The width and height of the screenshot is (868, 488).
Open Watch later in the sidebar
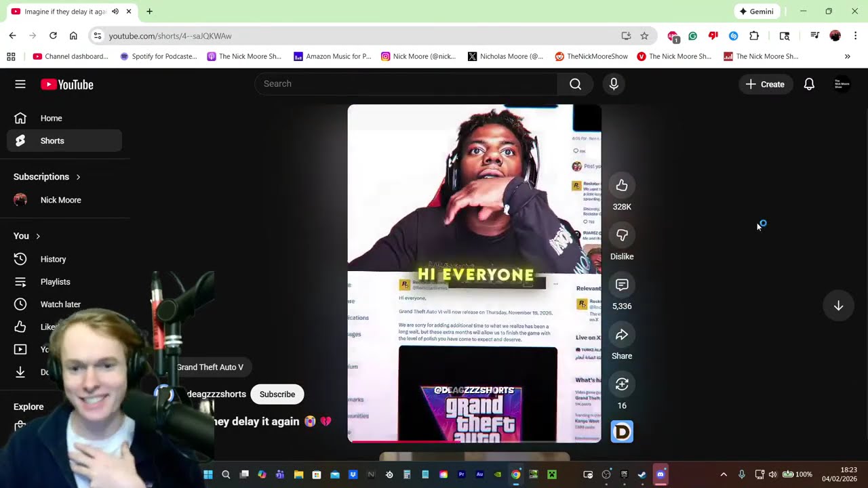tap(64, 304)
